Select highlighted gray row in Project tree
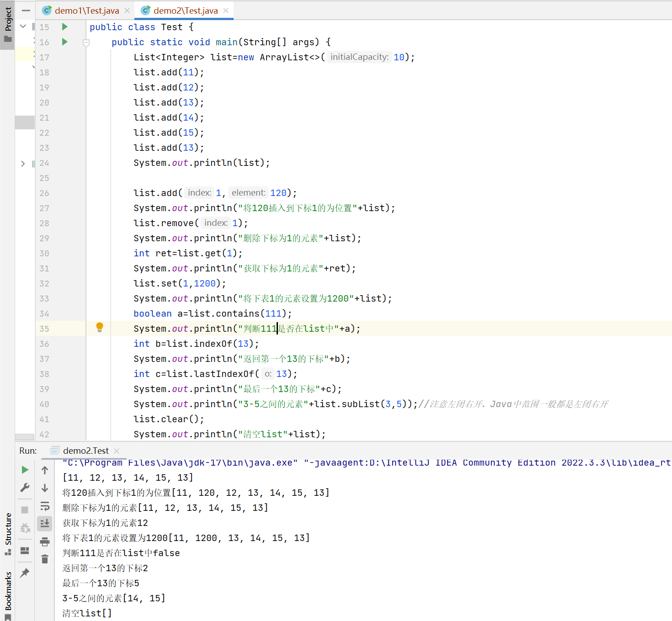This screenshot has height=621, width=672. pos(25,122)
